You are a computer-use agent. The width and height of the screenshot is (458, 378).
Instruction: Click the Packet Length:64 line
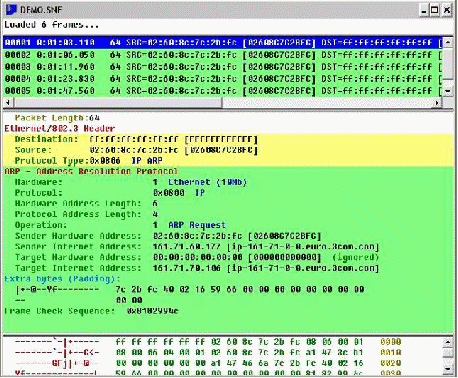click(x=57, y=118)
